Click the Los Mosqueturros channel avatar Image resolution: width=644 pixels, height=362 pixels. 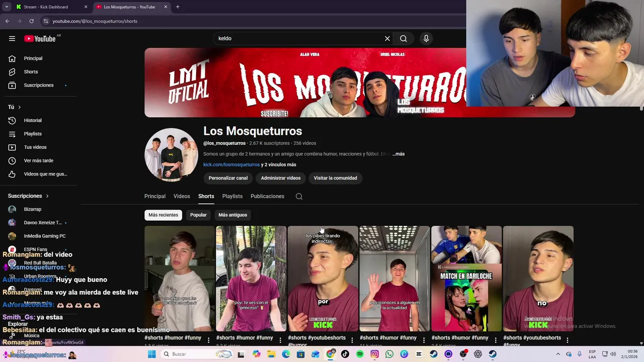tap(171, 155)
